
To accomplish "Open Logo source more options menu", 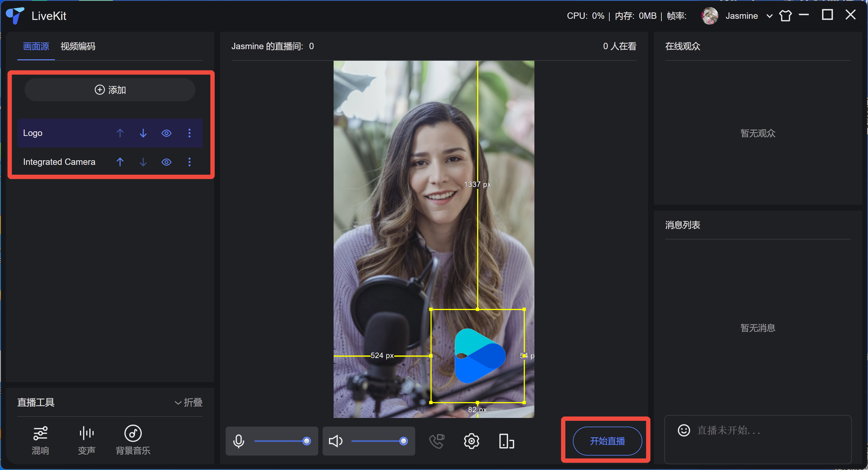I will click(190, 133).
